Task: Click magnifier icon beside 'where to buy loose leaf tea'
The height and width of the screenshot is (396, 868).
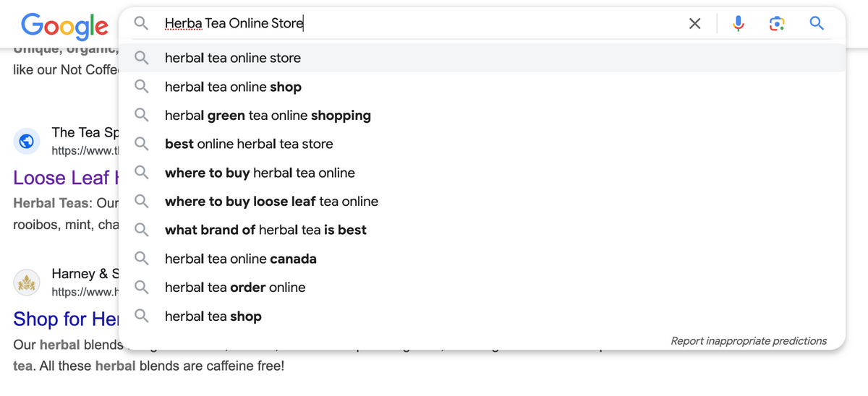Action: [142, 202]
